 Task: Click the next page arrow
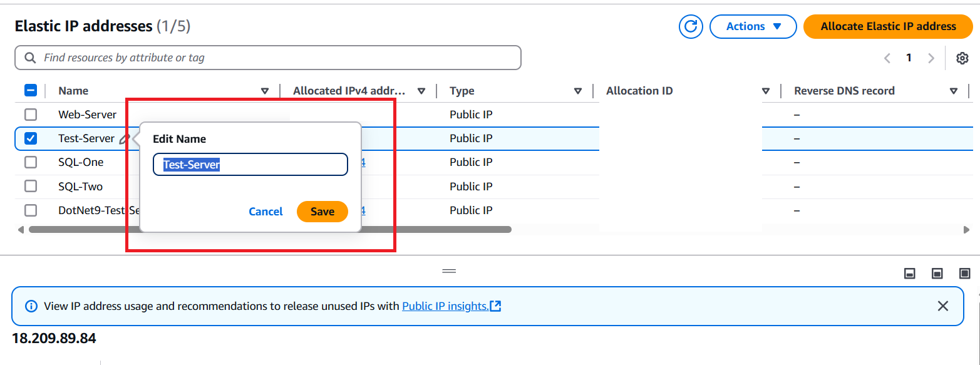click(931, 58)
